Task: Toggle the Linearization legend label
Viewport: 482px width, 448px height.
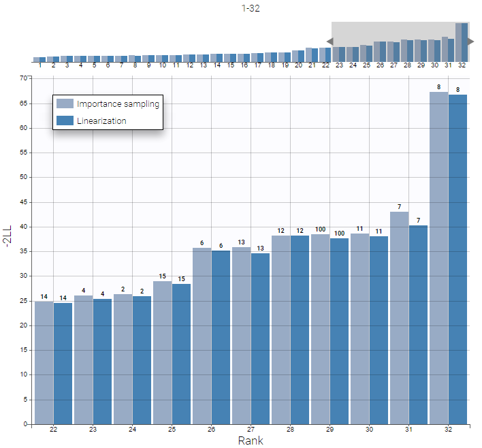Action: coord(101,121)
